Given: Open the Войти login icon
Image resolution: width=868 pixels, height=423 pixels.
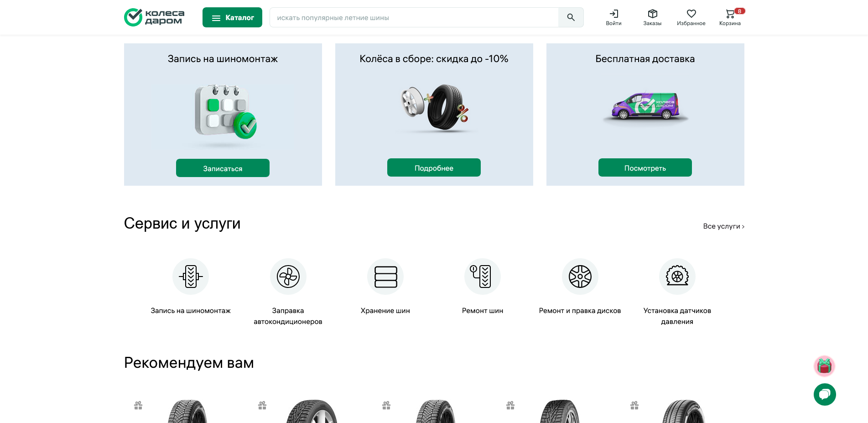Looking at the screenshot, I should click(x=614, y=14).
